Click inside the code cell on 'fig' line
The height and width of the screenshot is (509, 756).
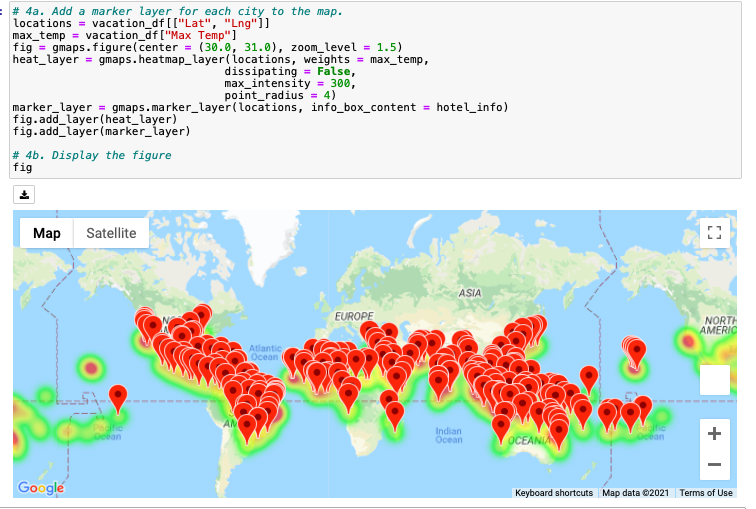(23, 168)
